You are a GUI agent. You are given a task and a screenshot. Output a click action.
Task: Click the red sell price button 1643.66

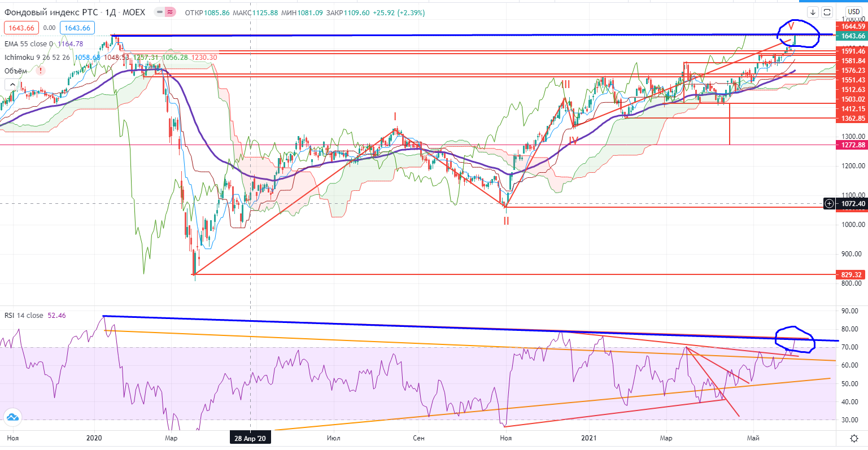point(20,28)
